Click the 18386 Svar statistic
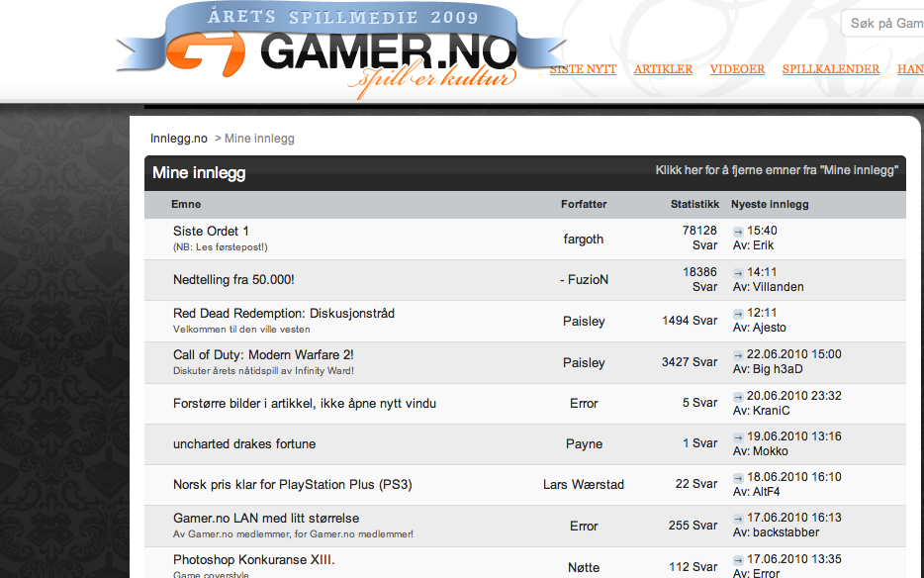Screen dimensions: 924x578 [700, 279]
